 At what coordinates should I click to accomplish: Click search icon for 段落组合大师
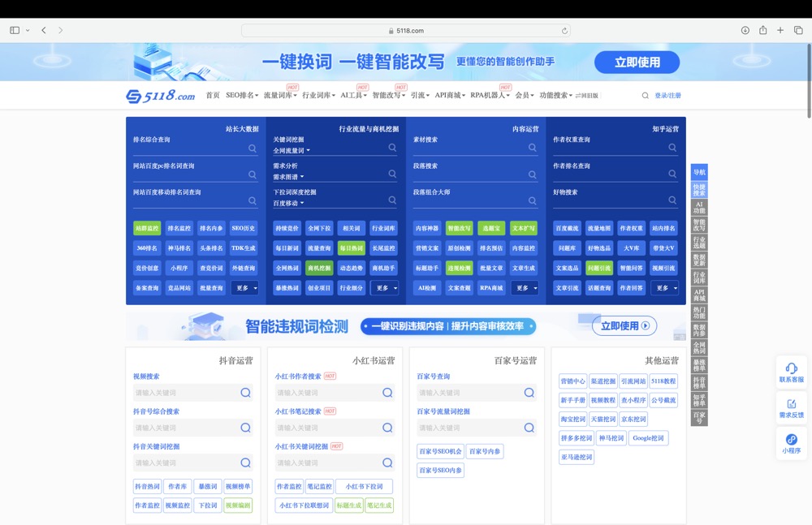533,201
